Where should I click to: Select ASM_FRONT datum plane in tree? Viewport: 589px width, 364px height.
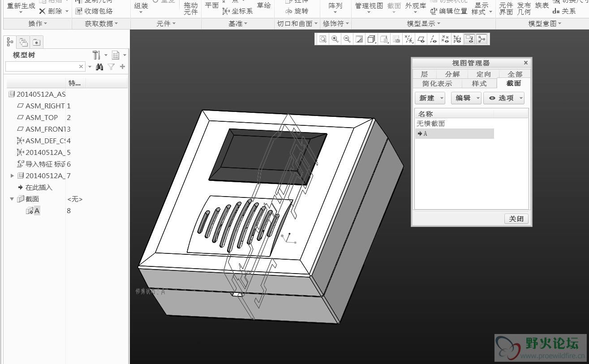pos(41,129)
